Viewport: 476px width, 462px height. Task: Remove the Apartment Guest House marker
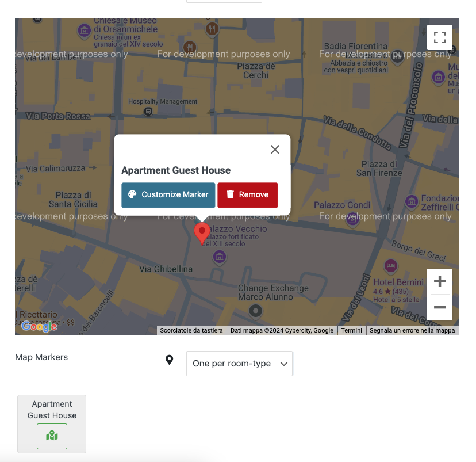[247, 195]
